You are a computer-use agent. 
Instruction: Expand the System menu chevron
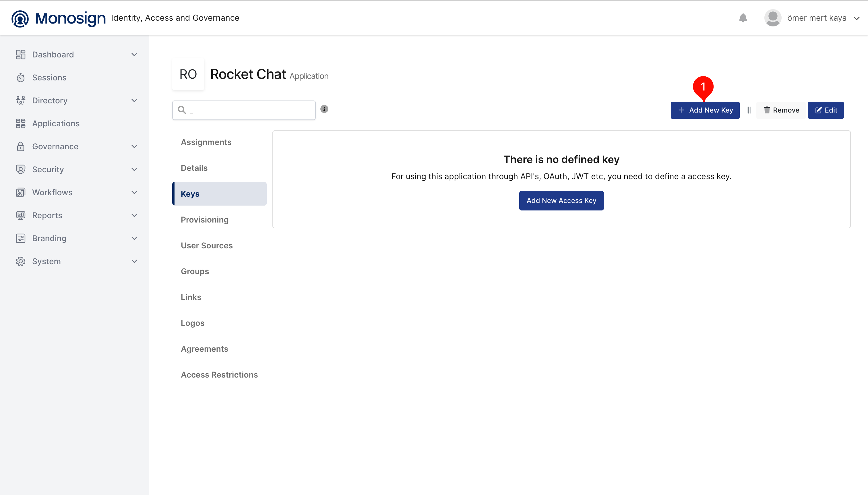point(134,261)
